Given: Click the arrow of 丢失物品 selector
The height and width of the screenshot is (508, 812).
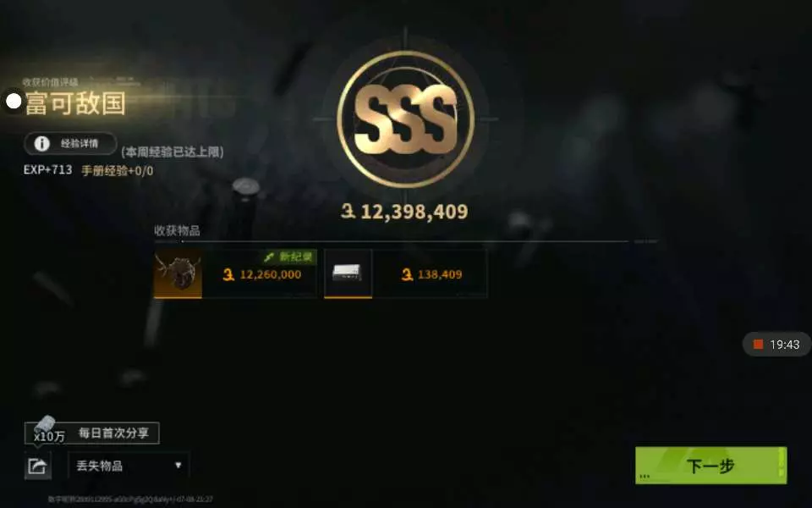Looking at the screenshot, I should (x=178, y=465).
